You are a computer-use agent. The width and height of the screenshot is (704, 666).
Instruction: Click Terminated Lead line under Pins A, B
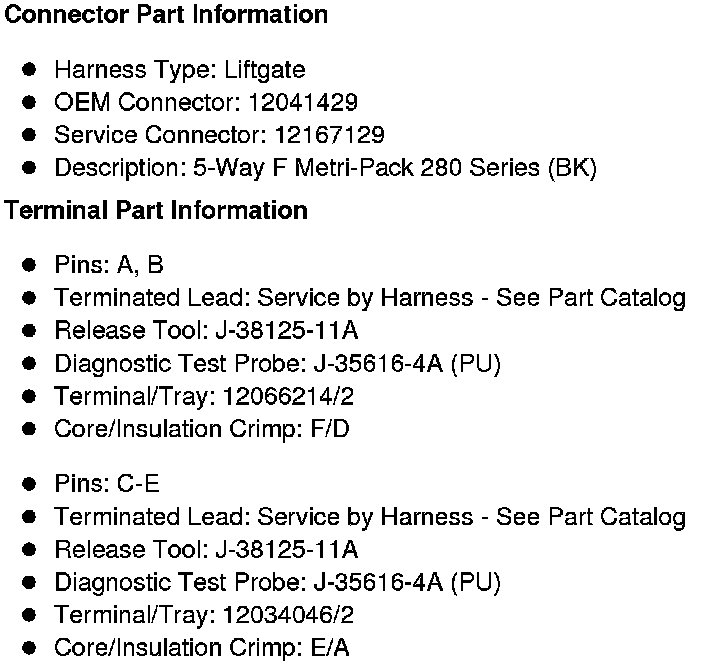370,298
